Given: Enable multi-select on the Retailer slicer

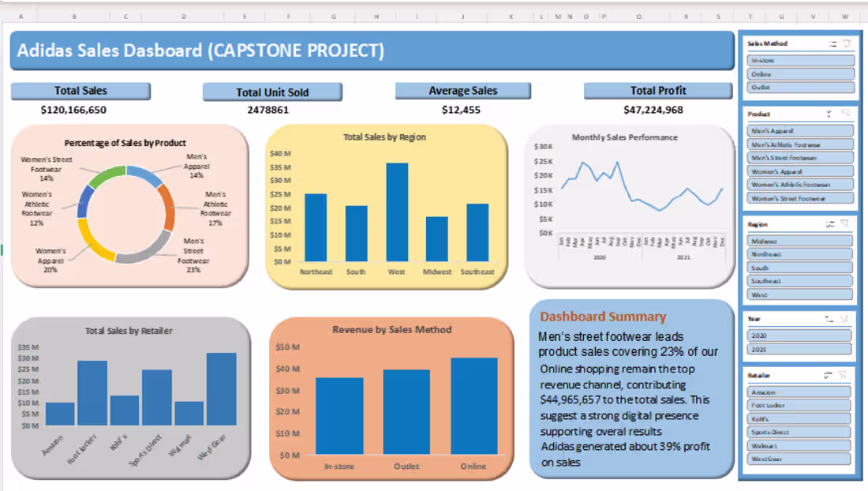Looking at the screenshot, I should click(x=828, y=375).
